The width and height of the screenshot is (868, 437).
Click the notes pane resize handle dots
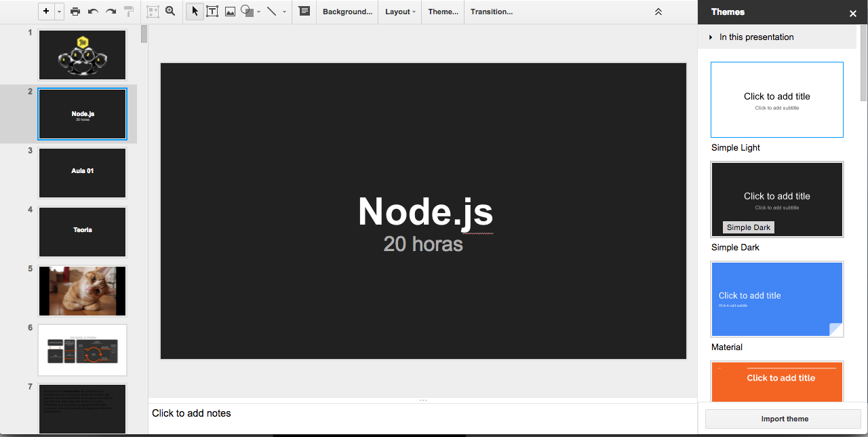pyautogui.click(x=422, y=400)
